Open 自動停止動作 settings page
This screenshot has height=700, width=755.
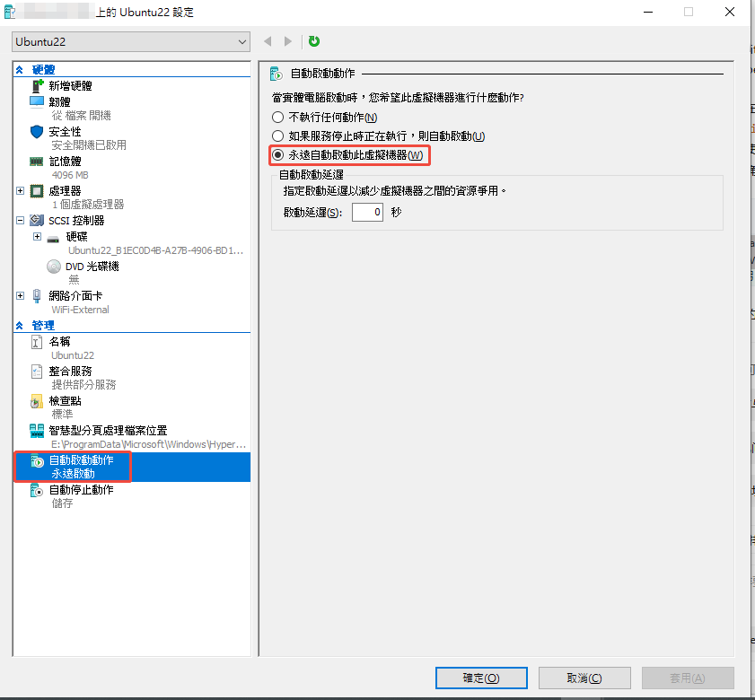[x=82, y=490]
